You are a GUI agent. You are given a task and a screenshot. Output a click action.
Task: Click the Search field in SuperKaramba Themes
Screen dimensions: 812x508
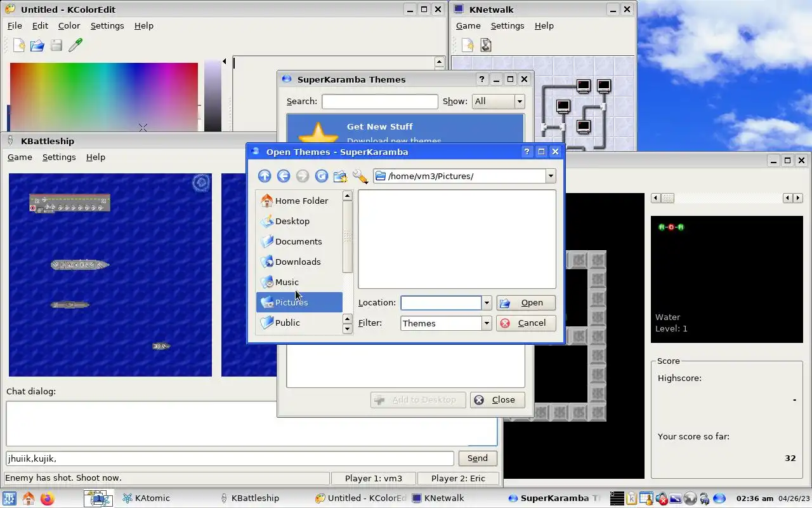[x=380, y=102]
